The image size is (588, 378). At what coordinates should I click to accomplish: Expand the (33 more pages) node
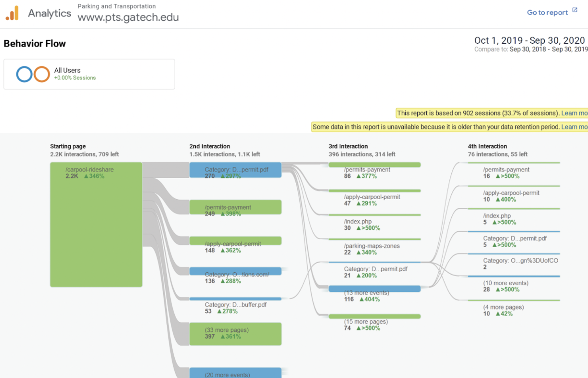click(235, 334)
